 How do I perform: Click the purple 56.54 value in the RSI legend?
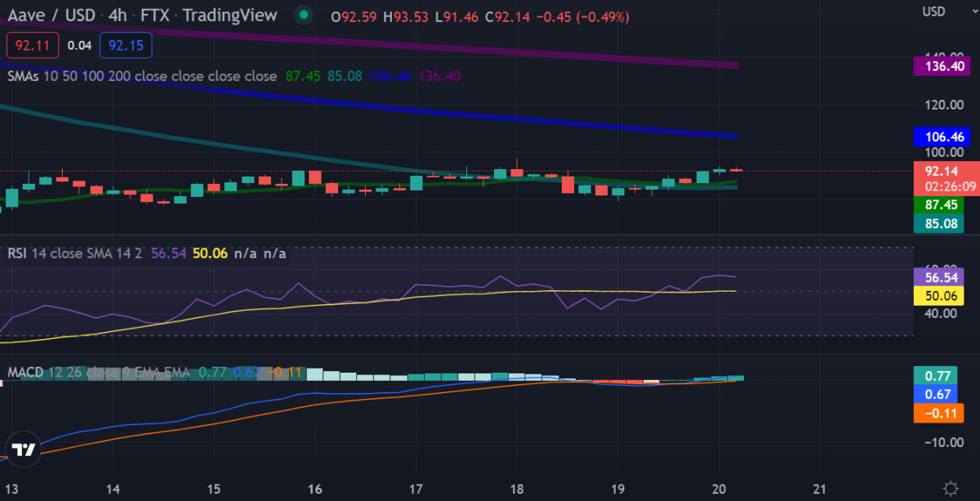(169, 253)
